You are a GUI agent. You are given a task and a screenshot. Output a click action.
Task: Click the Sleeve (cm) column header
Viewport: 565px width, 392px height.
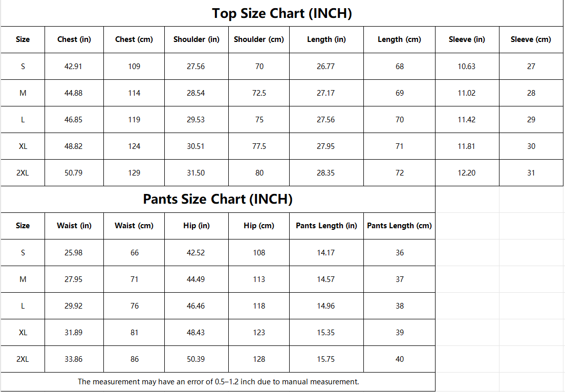(531, 39)
